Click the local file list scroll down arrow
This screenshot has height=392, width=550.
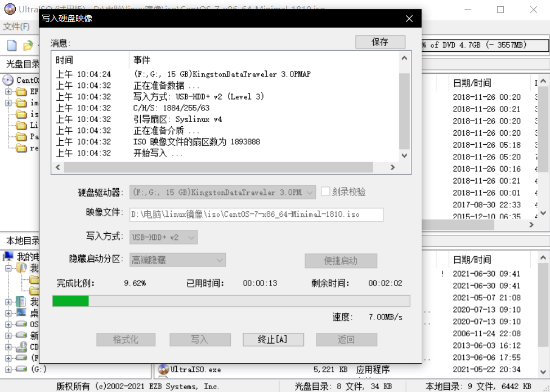point(543,372)
